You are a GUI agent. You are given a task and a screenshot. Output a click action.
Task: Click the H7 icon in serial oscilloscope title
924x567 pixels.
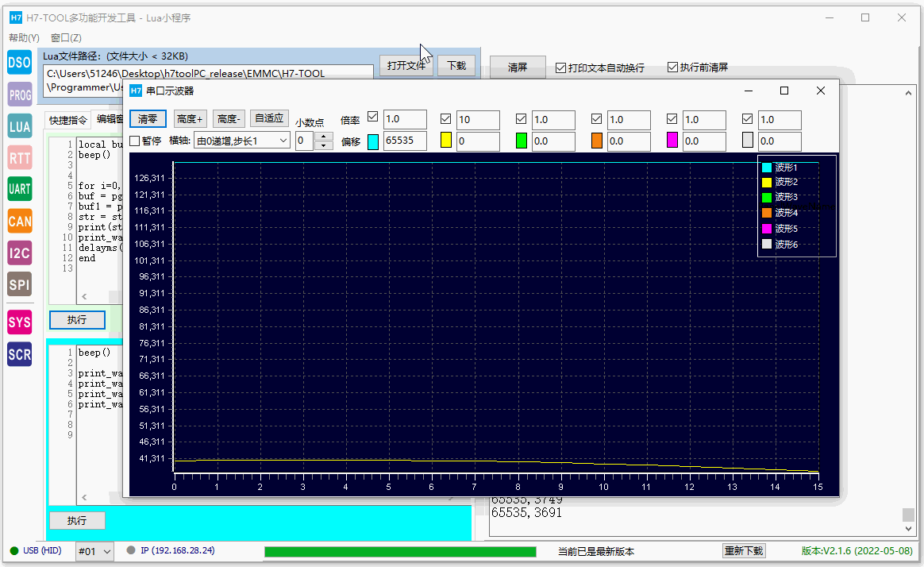(136, 91)
